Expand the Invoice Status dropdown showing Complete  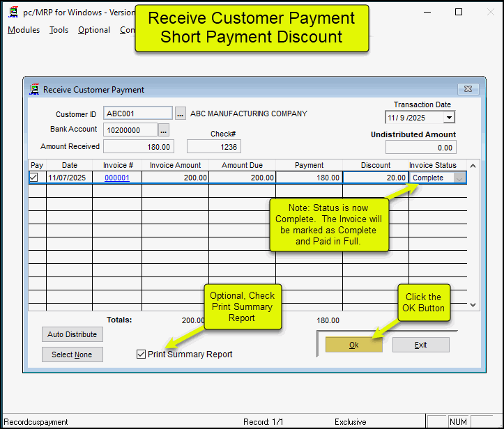pyautogui.click(x=459, y=178)
